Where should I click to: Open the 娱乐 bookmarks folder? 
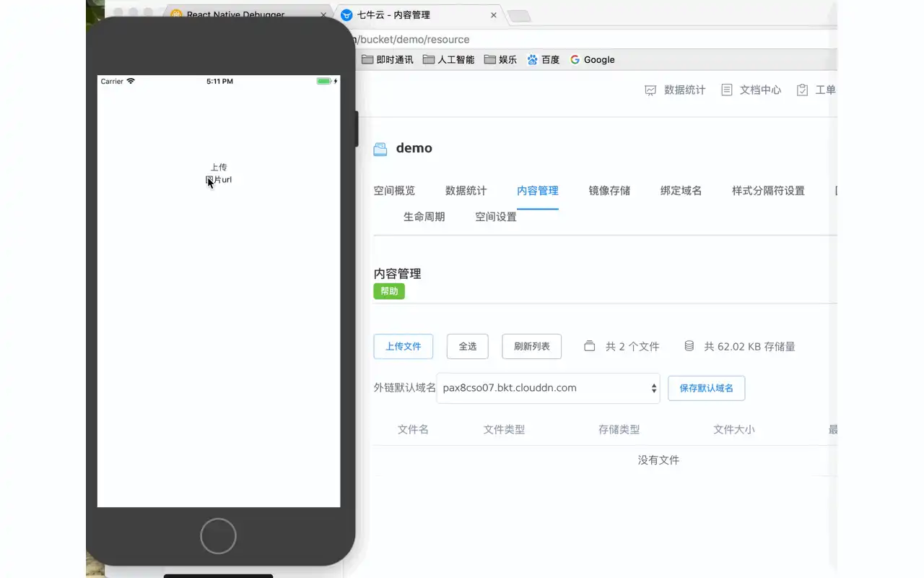[500, 60]
